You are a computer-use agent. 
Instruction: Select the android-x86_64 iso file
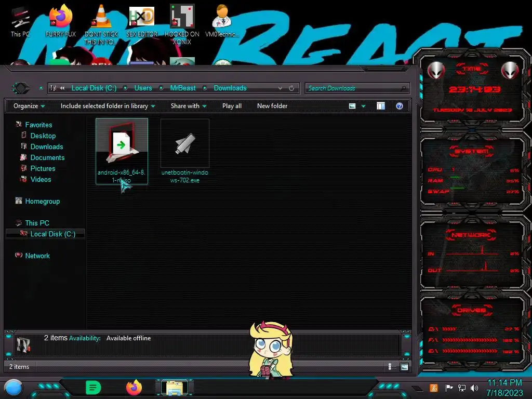tap(122, 151)
